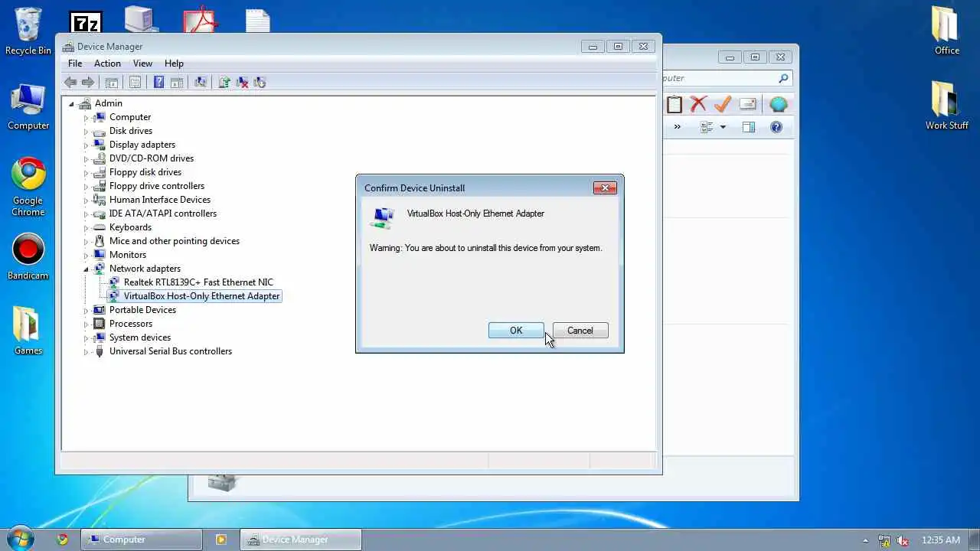The image size is (980, 551).
Task: Select the Work Stuff folder on the desktop
Action: (x=947, y=106)
